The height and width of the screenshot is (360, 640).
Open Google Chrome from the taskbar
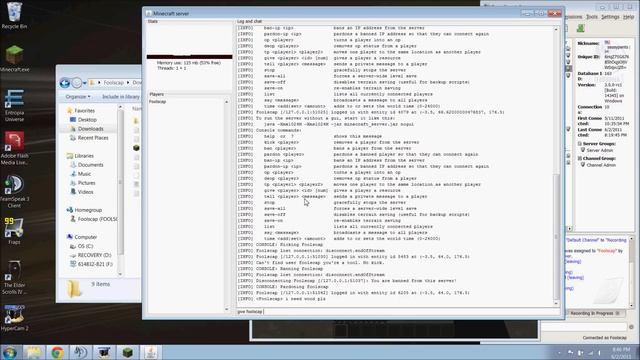58,352
